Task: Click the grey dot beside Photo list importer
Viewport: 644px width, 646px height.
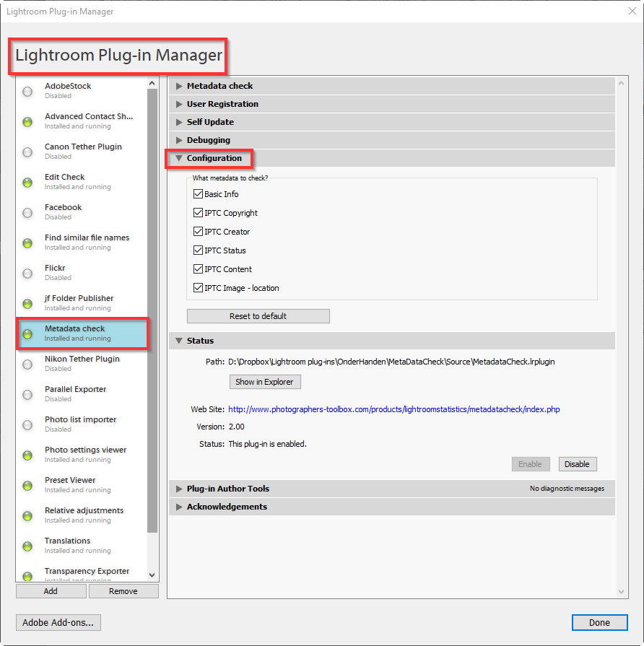Action: pyautogui.click(x=27, y=424)
